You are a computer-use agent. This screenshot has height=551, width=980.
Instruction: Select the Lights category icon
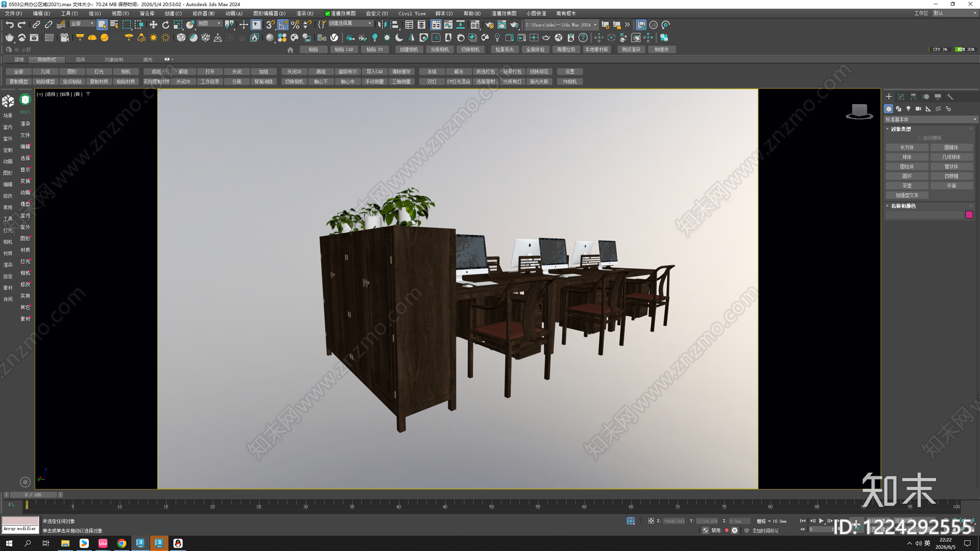(x=908, y=108)
